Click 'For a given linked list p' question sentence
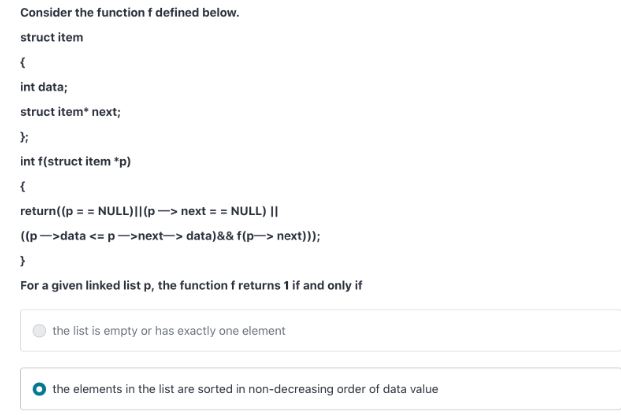This screenshot has height=415, width=621. 191,285
